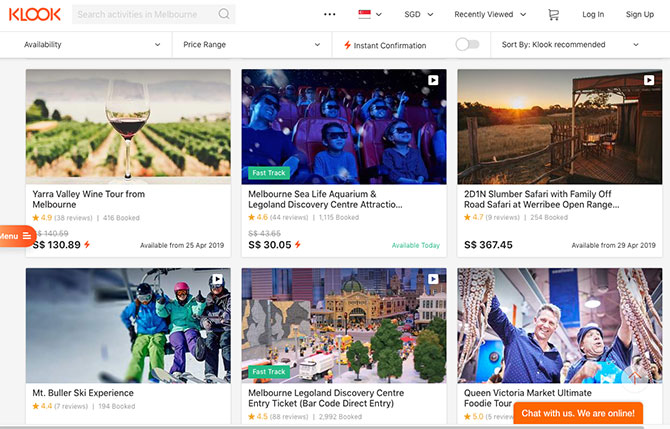Click the Singapore flag icon

[x=364, y=14]
